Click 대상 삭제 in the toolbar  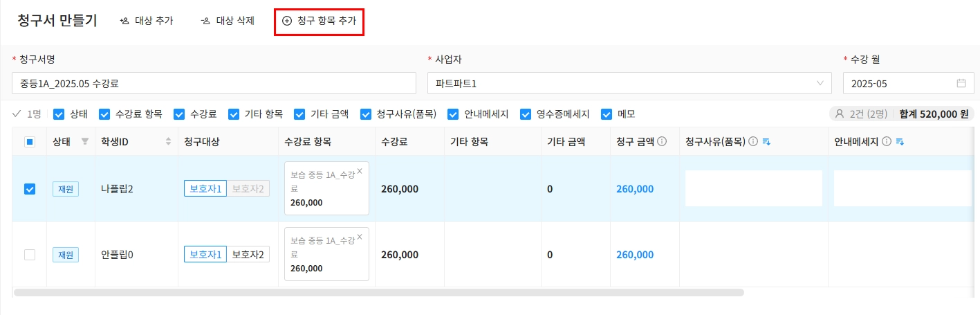tap(228, 21)
